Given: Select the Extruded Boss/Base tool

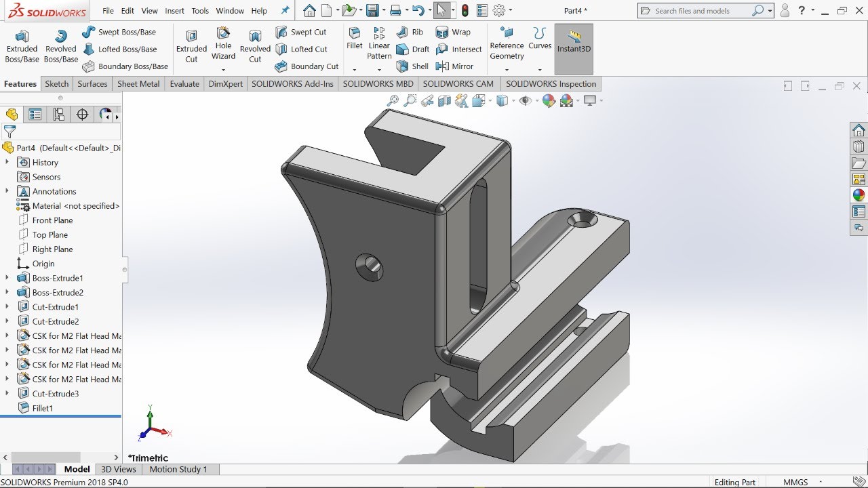Looking at the screenshot, I should [x=22, y=47].
